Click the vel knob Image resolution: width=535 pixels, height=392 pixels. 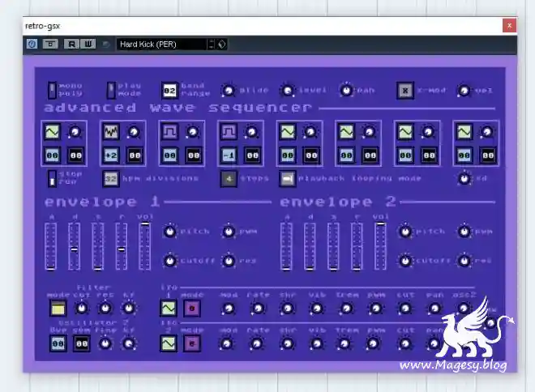click(464, 91)
